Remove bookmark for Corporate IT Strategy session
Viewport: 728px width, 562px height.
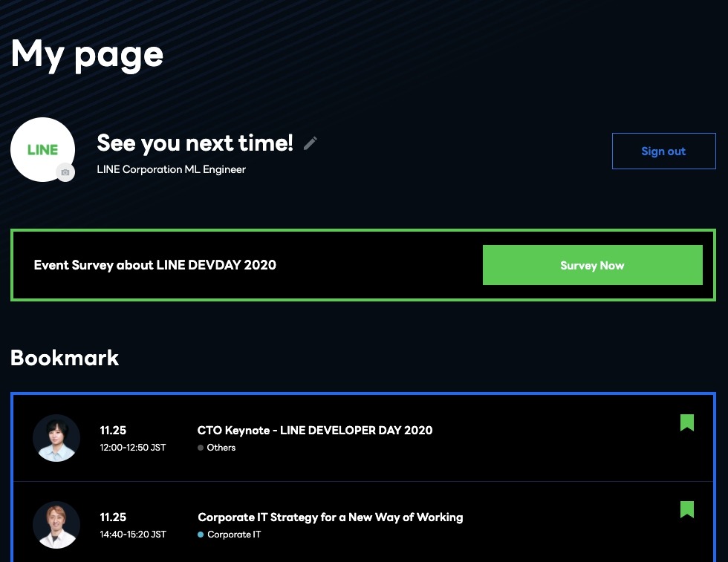pyautogui.click(x=686, y=509)
